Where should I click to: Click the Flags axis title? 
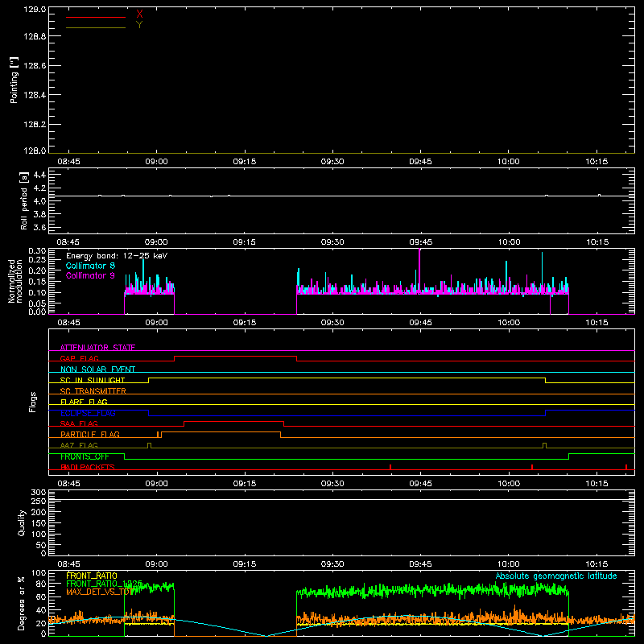[33, 402]
